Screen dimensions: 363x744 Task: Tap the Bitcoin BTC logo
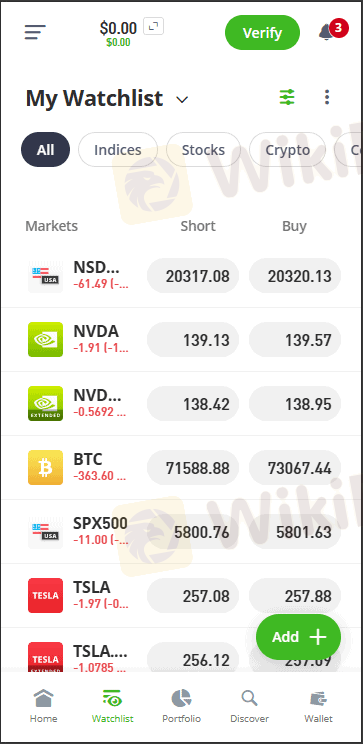(45, 467)
